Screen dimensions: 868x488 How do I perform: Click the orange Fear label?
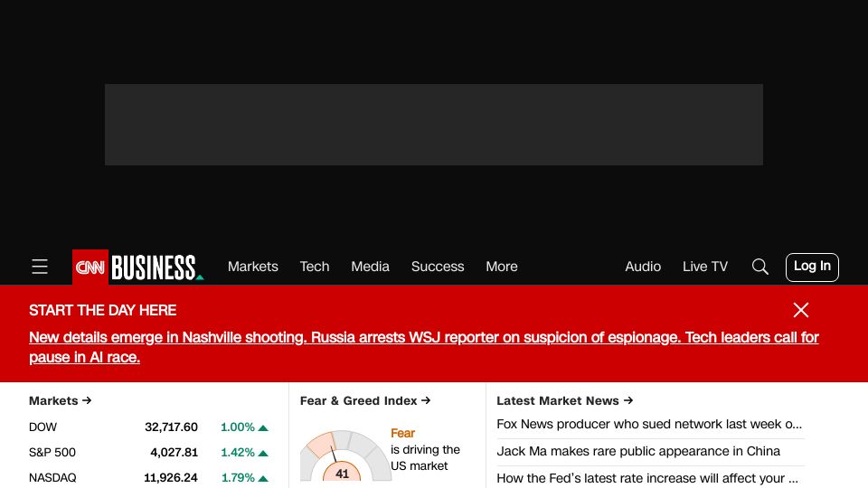click(x=402, y=433)
